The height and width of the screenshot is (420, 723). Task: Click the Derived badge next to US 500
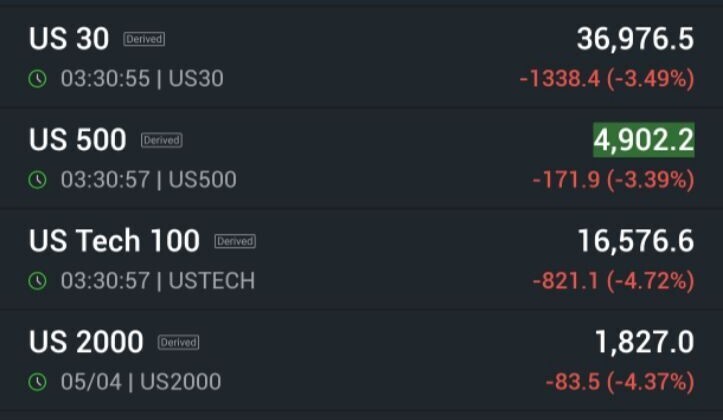(161, 140)
